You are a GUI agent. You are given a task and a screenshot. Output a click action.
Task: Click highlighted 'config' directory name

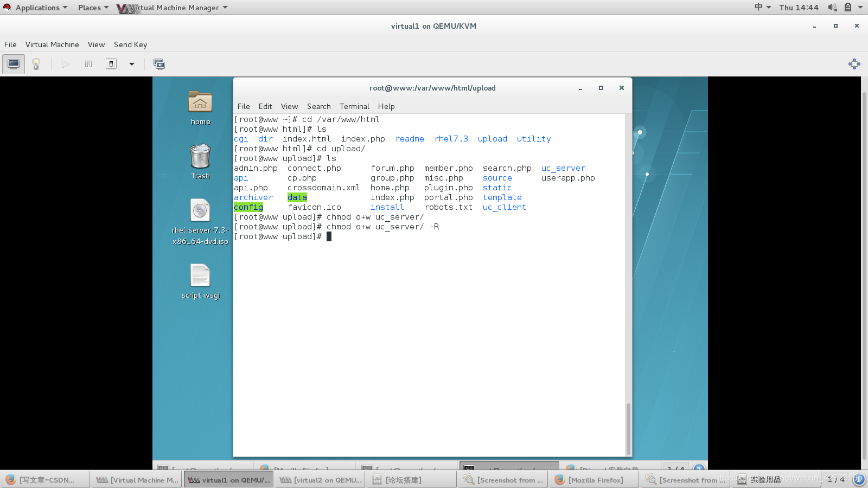[248, 207]
